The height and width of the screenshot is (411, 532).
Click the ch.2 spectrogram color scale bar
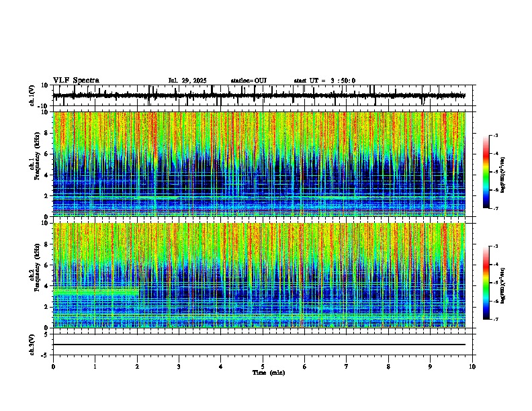pyautogui.click(x=486, y=283)
